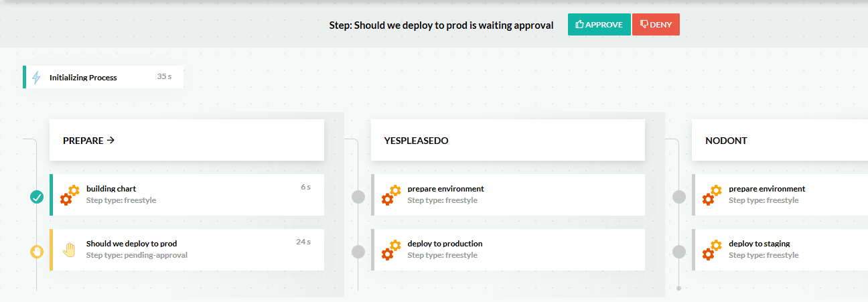Click gears icon of YESPLEASEDO prepare environment step
Viewport: 868px width, 302px height.
tap(391, 195)
